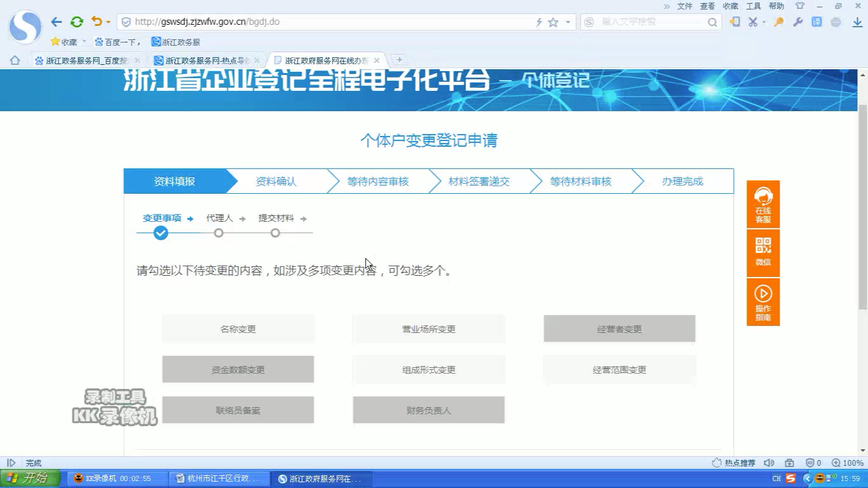868x488 pixels.
Task: Deselect the 经营者变更 option
Action: pyautogui.click(x=619, y=328)
